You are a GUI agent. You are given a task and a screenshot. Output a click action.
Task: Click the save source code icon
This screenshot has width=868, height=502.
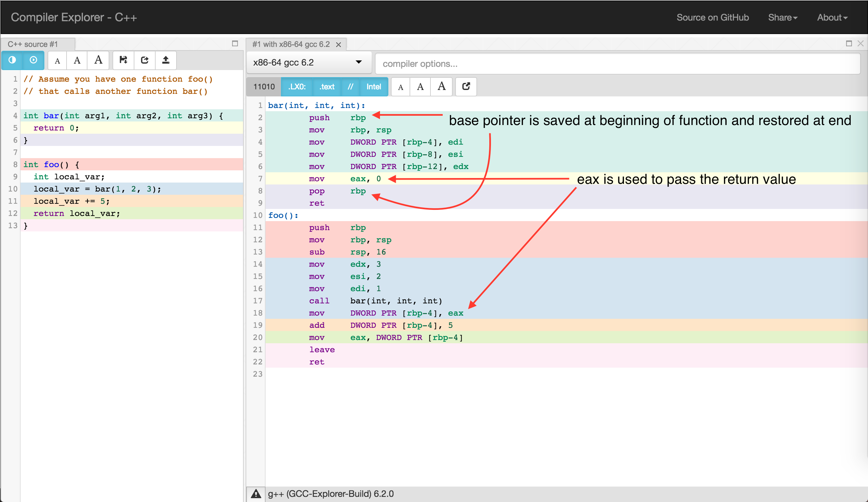(123, 60)
